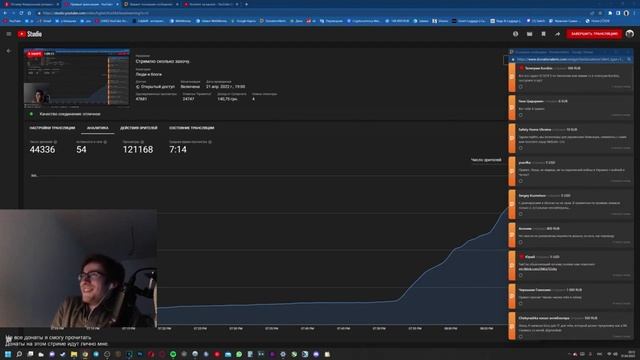The height and width of the screenshot is (360, 640).
Task: Switch to the viewer actions tab
Action: [139, 128]
